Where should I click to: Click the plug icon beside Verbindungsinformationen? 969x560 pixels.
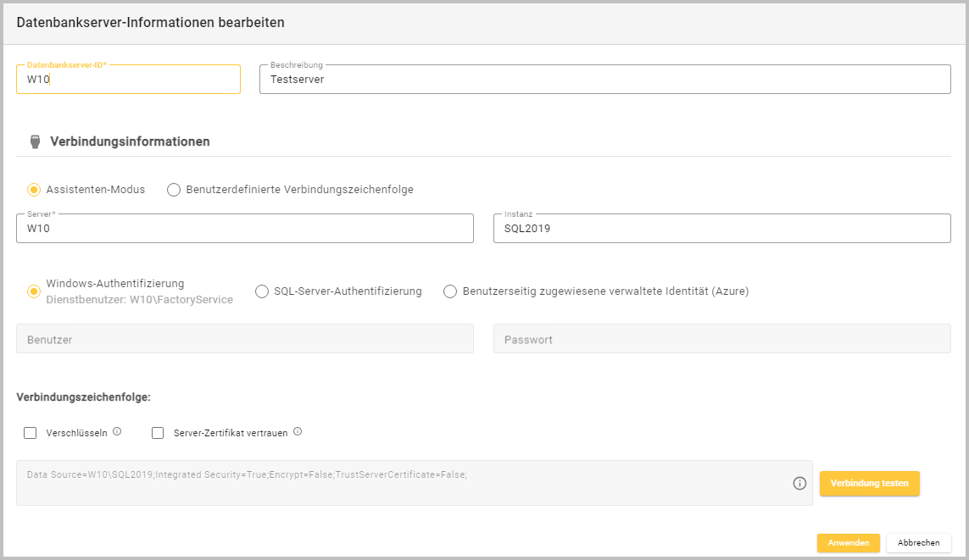(x=35, y=142)
